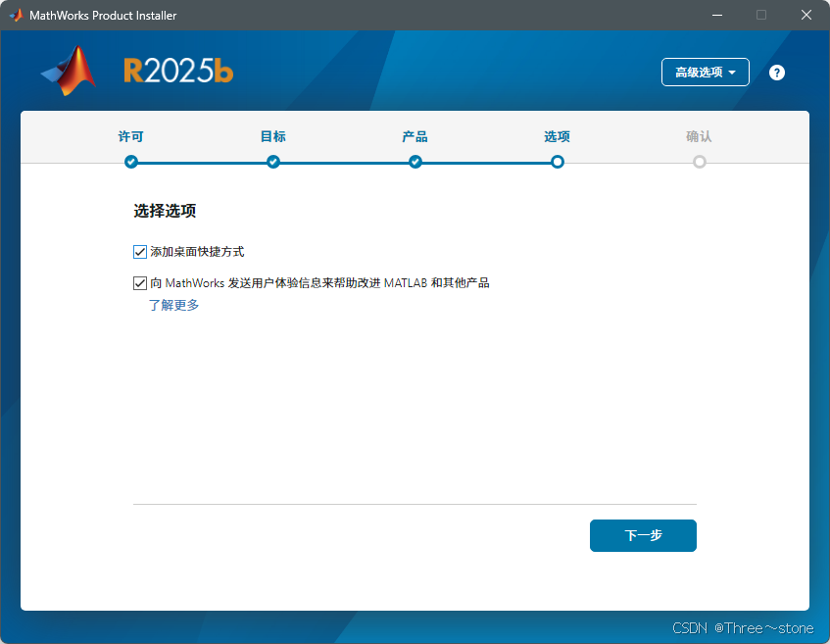Click the completed 产品 step checkmark circle
The height and width of the screenshot is (644, 830).
pos(415,162)
